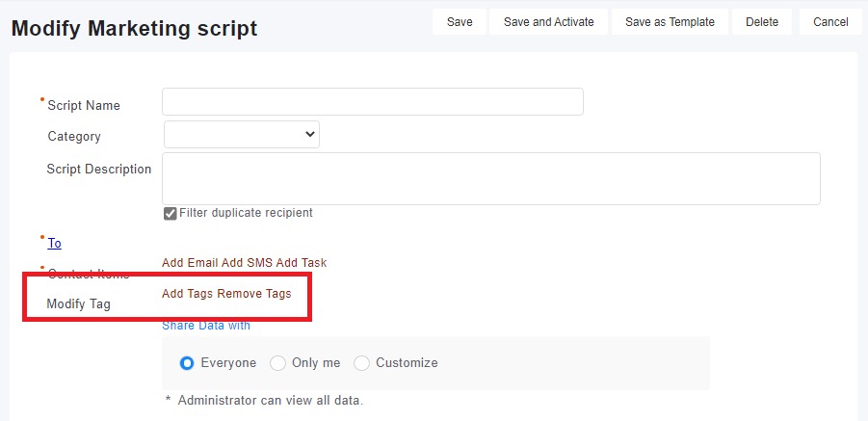868x421 pixels.
Task: Click Remove Tags link
Action: [254, 294]
